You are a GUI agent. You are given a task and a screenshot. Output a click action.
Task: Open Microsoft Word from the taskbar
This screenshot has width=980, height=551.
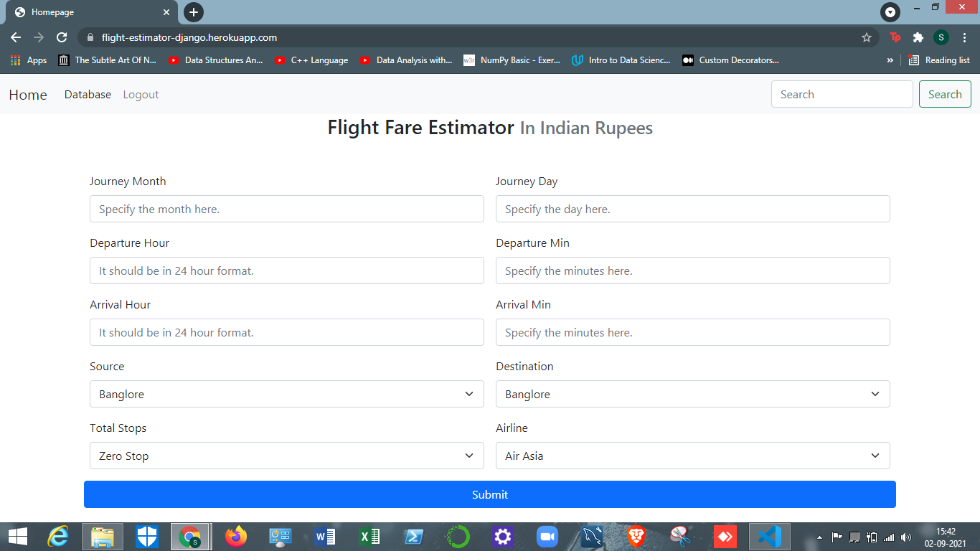[325, 536]
